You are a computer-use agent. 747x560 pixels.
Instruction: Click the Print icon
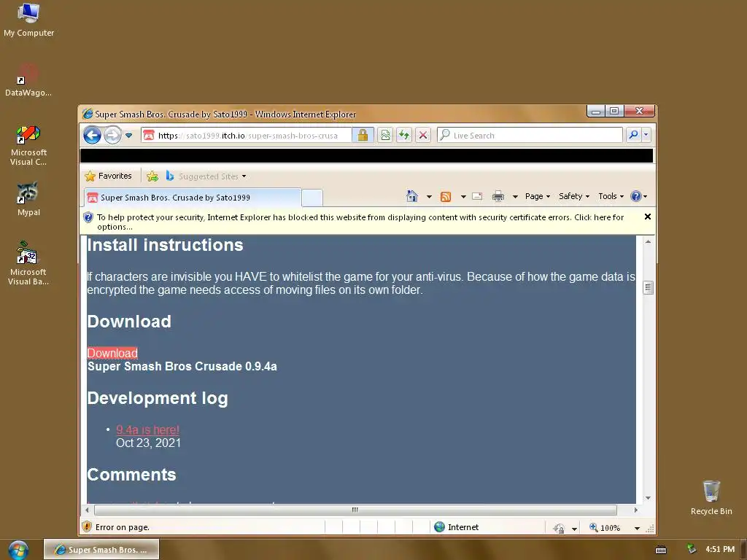498,196
